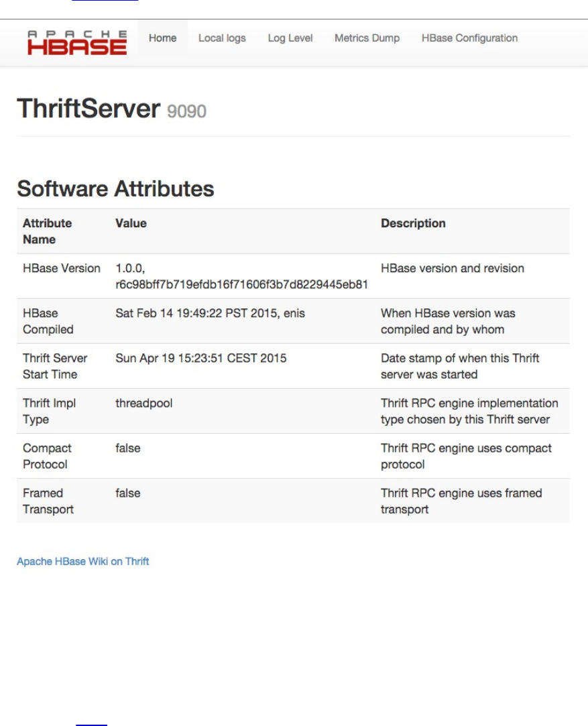Select the Framed Transport row label
Viewport: 588px width, 726px height.
pyautogui.click(x=48, y=501)
